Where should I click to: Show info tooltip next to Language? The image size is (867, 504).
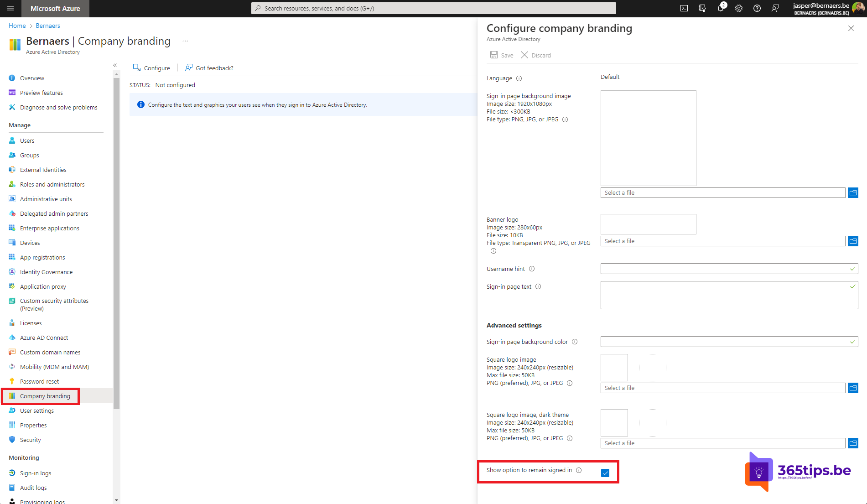519,78
